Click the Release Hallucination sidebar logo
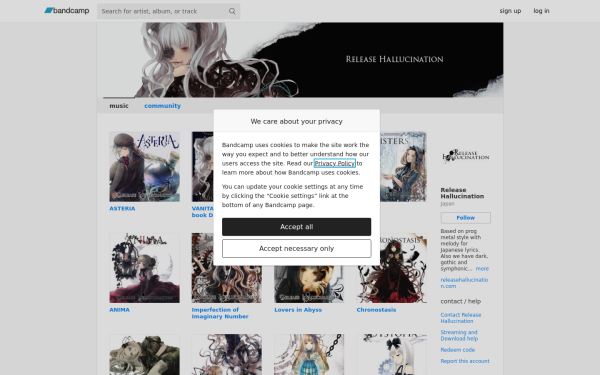 (465, 156)
